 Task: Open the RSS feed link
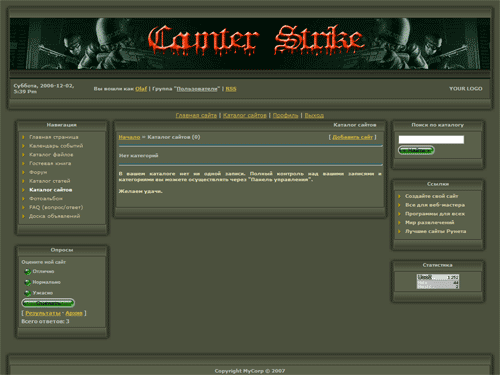(231, 89)
